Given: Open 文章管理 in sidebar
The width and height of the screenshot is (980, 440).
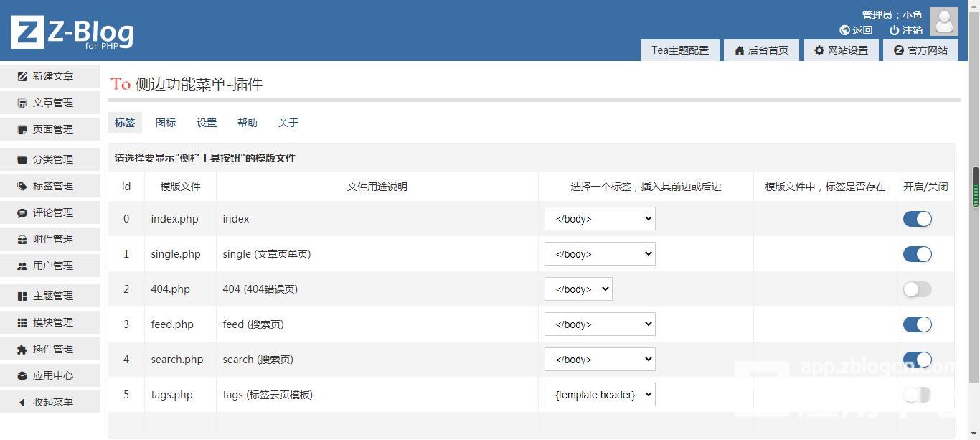Looking at the screenshot, I should click(x=50, y=103).
